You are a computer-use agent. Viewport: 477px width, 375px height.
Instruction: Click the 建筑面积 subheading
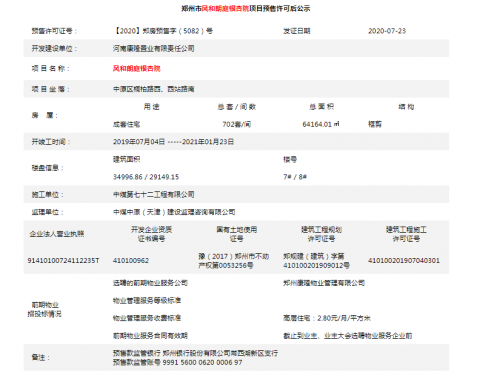126,159
